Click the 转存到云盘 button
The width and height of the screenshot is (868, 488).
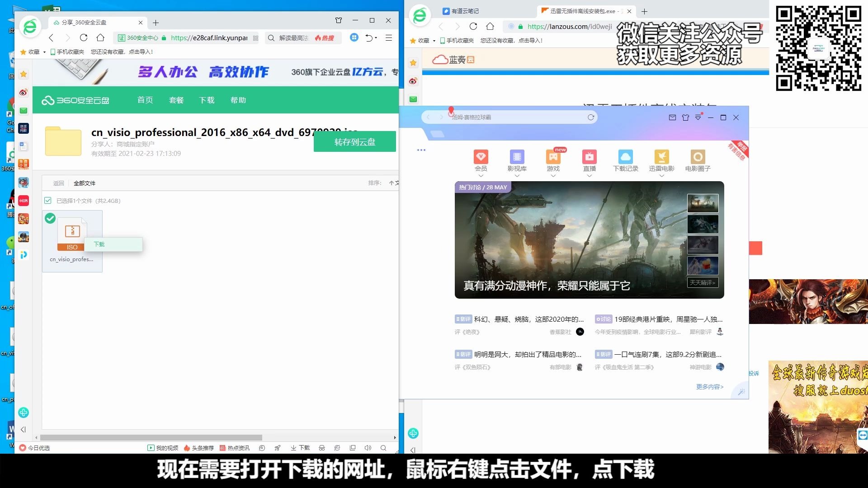coord(355,142)
